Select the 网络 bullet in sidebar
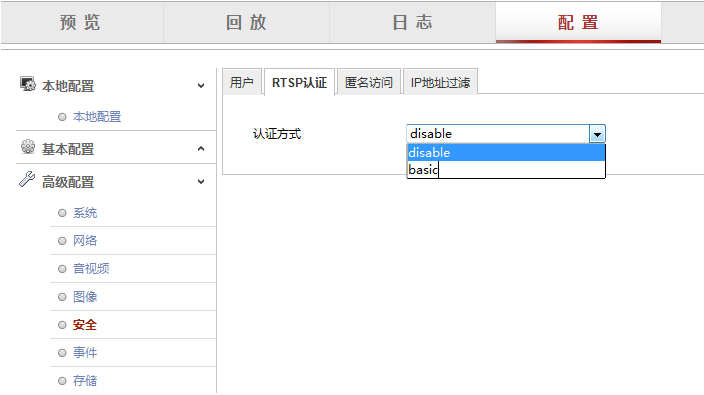Viewport: 704px width, 395px height. pos(62,241)
